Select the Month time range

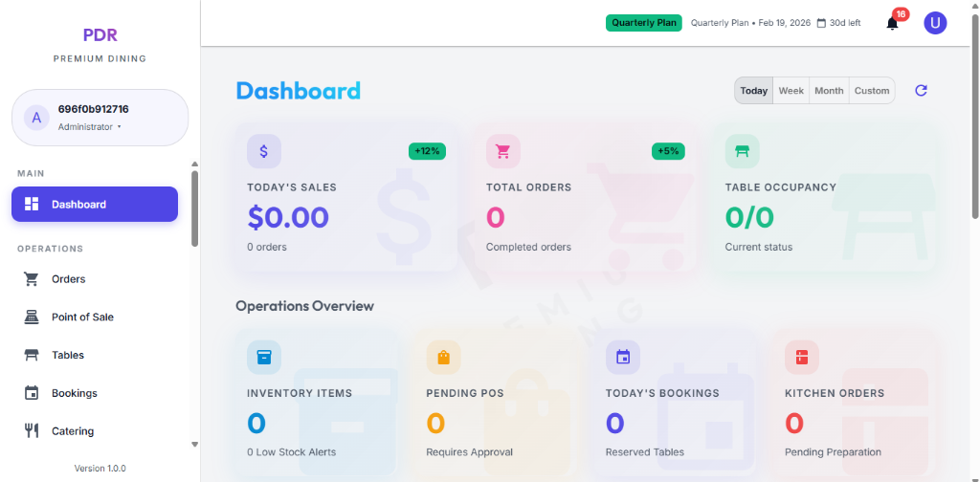point(829,91)
